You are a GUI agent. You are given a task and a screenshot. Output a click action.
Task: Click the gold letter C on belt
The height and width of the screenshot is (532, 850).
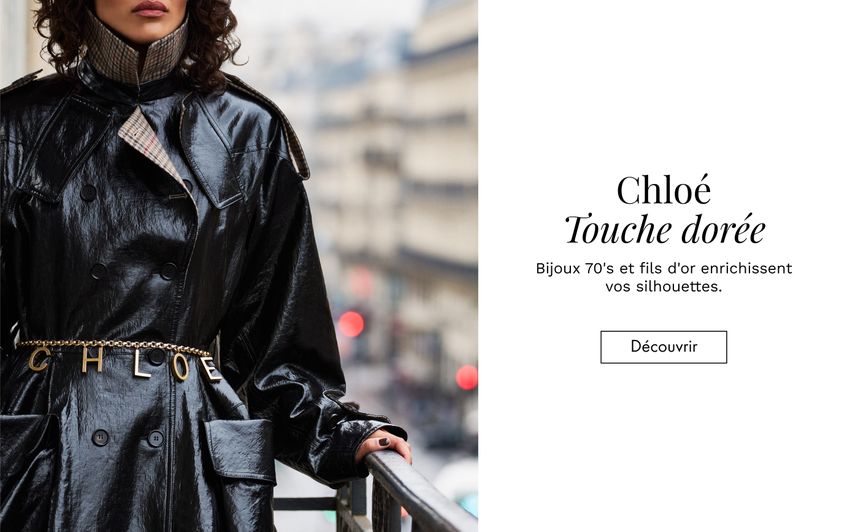(x=38, y=360)
